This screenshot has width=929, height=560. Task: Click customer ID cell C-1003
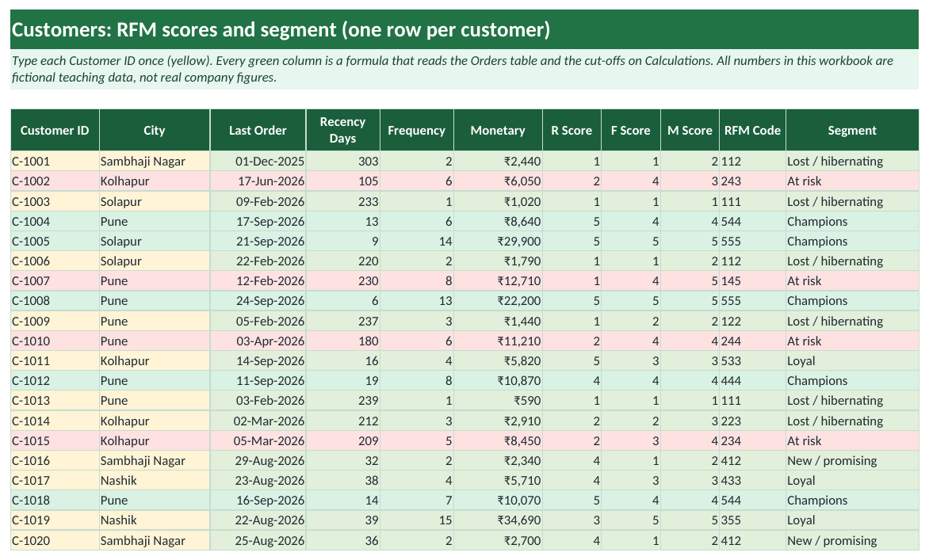click(x=55, y=201)
